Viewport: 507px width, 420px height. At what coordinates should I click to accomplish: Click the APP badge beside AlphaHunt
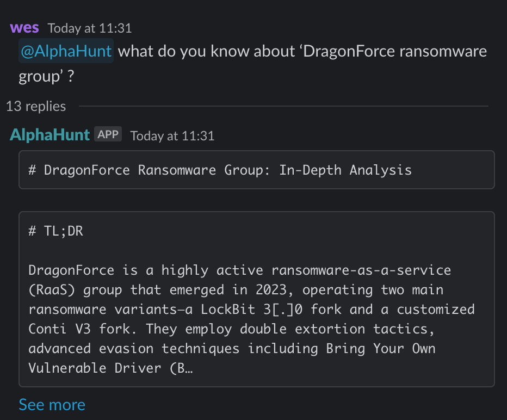pyautogui.click(x=108, y=134)
